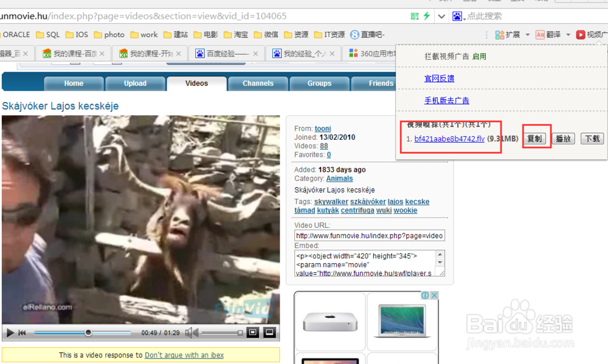Open the 扩展 extensions dropdown
608x364 pixels.
pyautogui.click(x=528, y=35)
